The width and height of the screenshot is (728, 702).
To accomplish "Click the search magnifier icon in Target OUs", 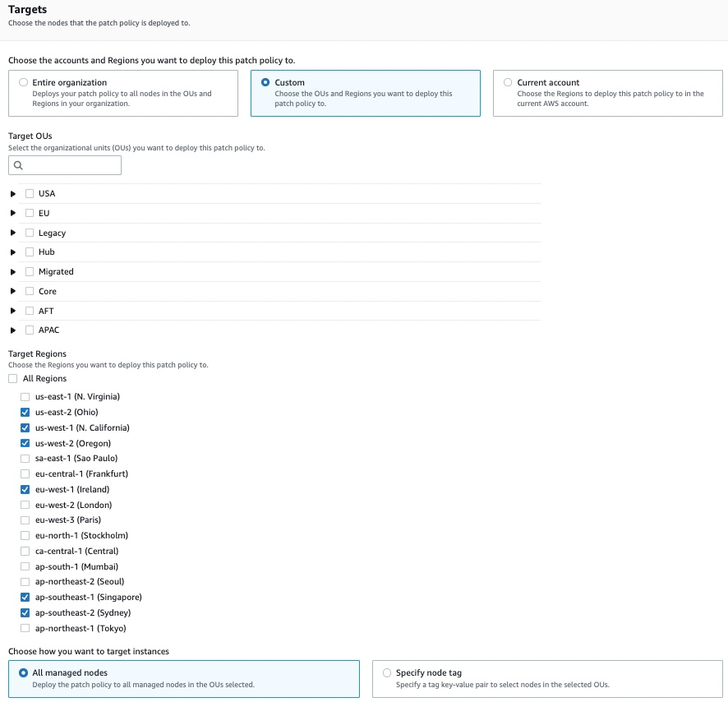I will click(x=17, y=165).
